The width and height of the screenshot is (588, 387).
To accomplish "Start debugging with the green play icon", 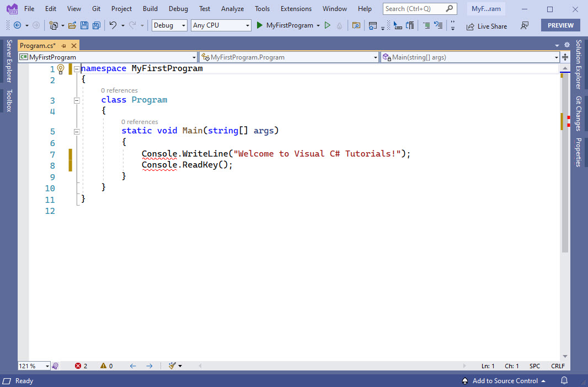I will click(259, 25).
